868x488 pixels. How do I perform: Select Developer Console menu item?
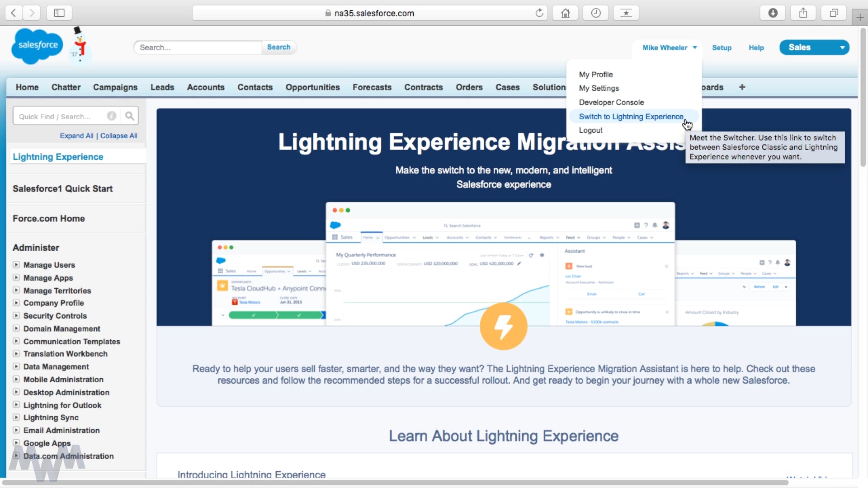[x=611, y=102]
